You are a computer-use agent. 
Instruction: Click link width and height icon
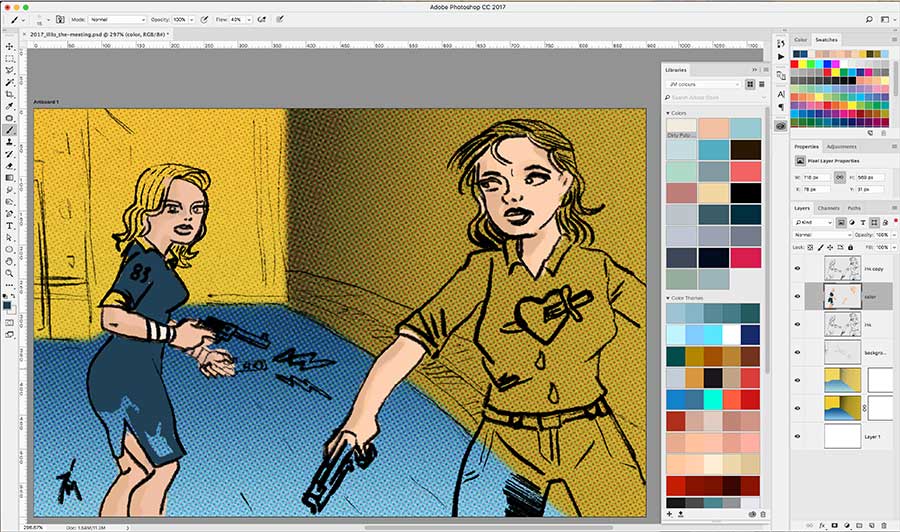pos(840,176)
